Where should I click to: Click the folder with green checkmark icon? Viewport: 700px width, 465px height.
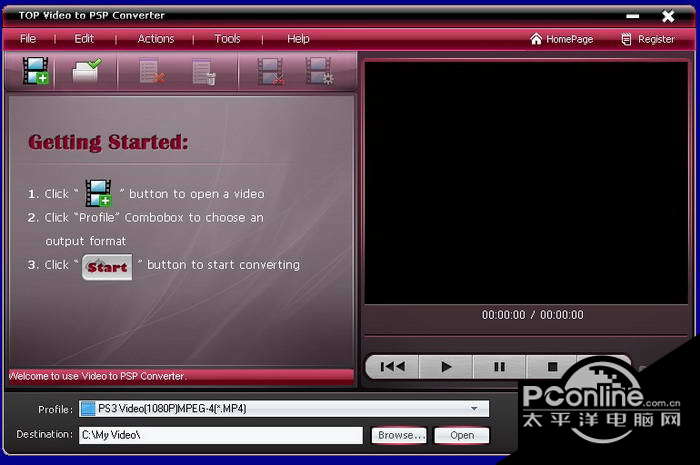click(87, 71)
